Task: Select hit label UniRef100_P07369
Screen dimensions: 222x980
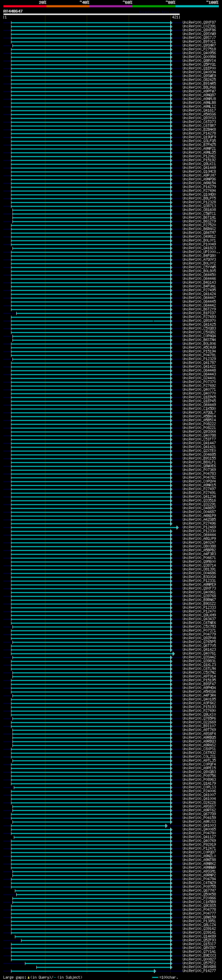Action: (x=199, y=470)
